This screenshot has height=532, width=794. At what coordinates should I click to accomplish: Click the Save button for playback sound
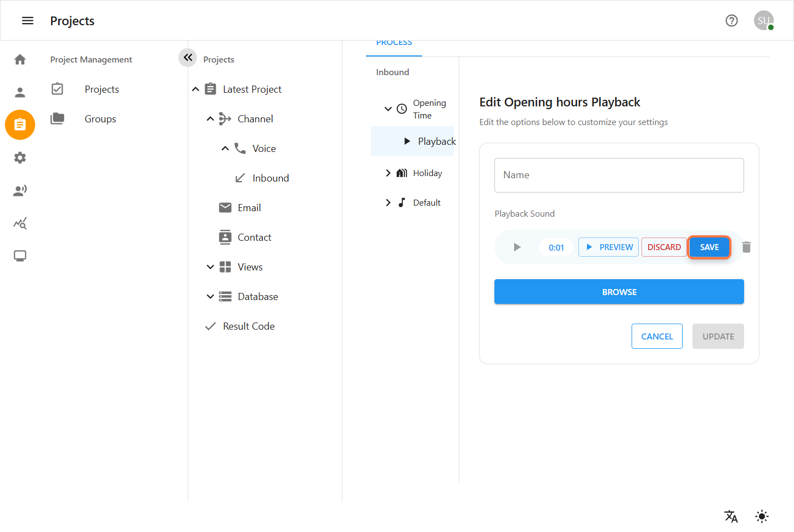(x=709, y=247)
